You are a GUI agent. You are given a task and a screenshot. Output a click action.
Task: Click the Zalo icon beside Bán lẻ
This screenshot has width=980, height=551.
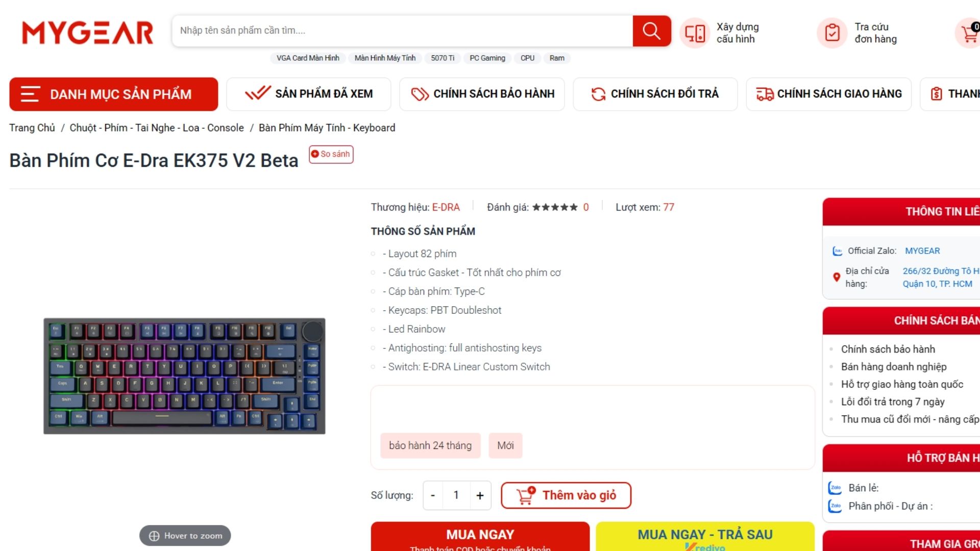tap(835, 488)
